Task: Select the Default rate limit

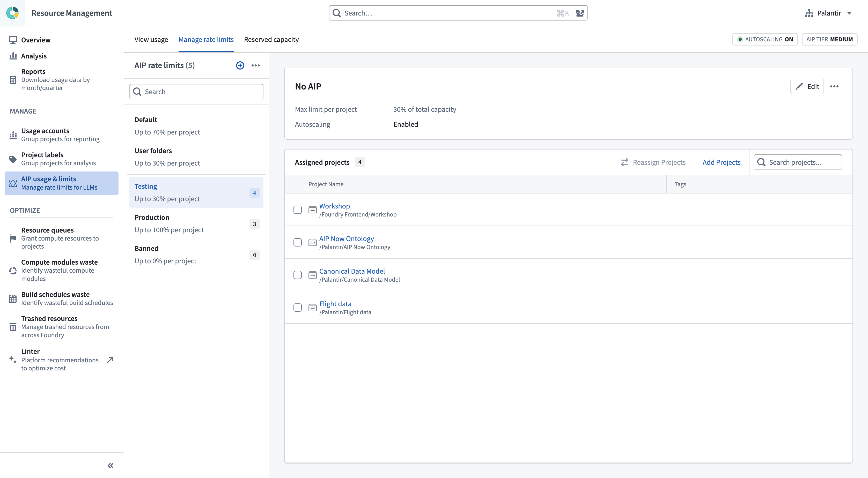Action: point(196,126)
